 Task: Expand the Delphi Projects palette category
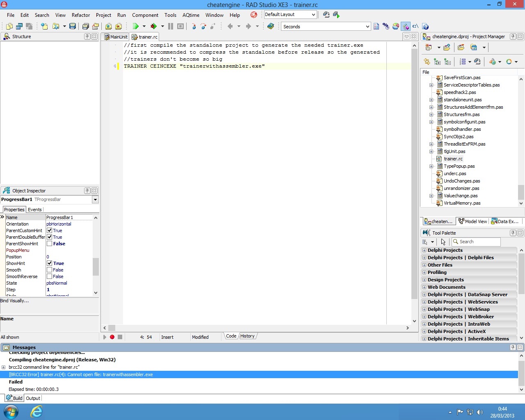click(424, 250)
